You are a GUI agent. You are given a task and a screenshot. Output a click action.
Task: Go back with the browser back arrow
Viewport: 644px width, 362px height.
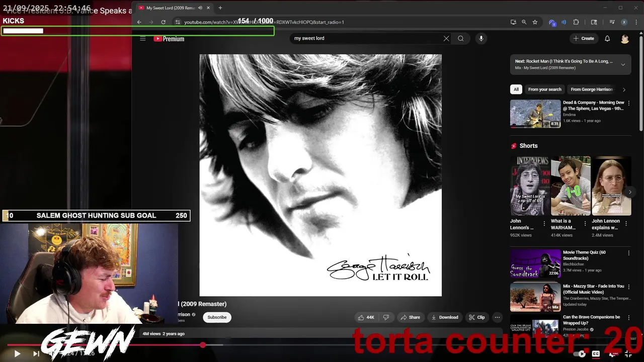pos(139,22)
